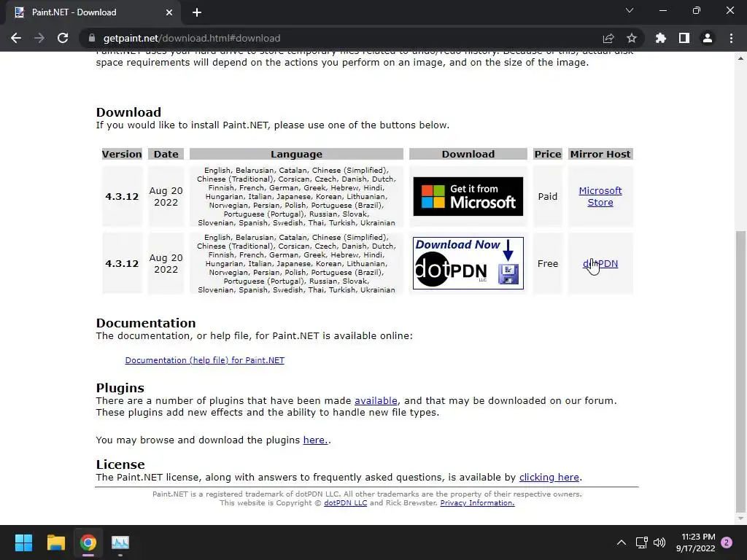Go back to the previous page
Screen dimensions: 747x560
click(16, 38)
